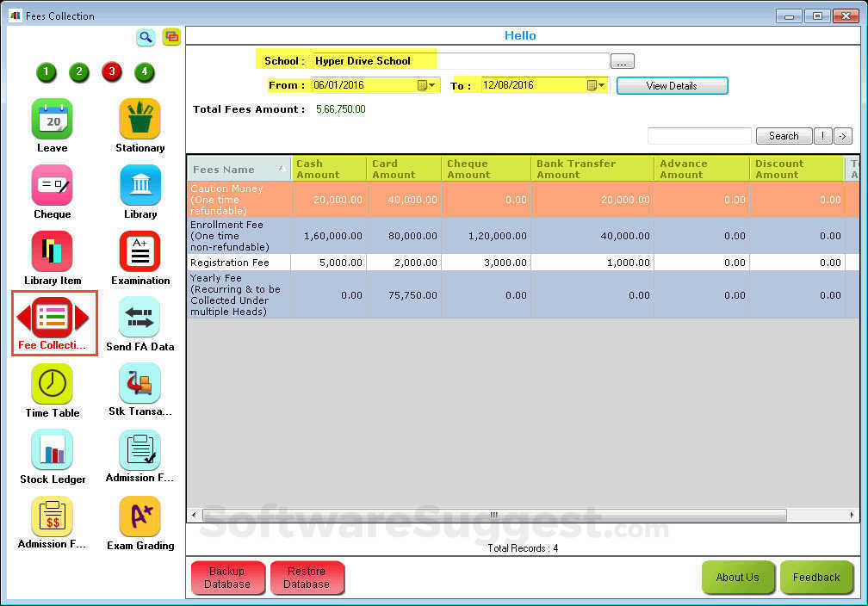The image size is (868, 606).
Task: Select the Enrollment Fee row
Action: click(x=524, y=236)
